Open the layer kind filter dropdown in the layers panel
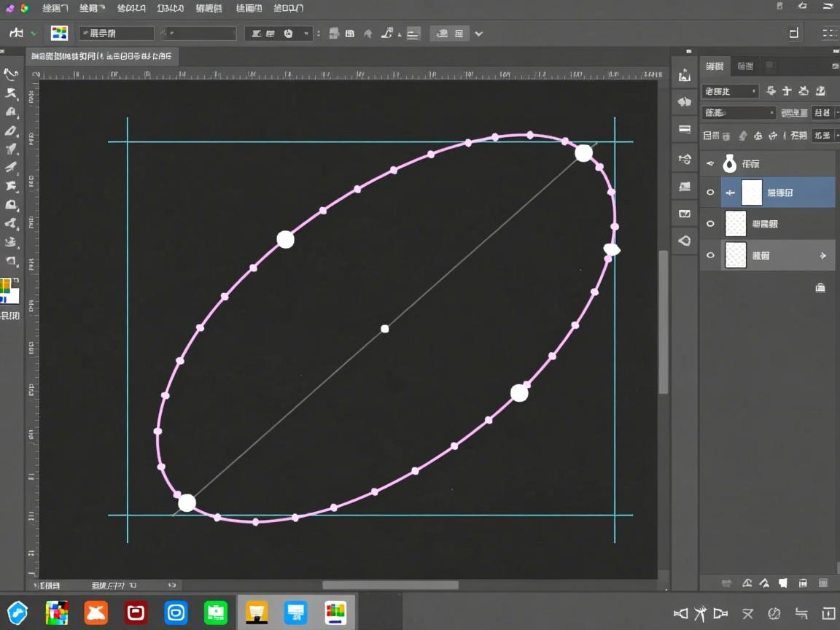The image size is (840, 630). [x=730, y=91]
